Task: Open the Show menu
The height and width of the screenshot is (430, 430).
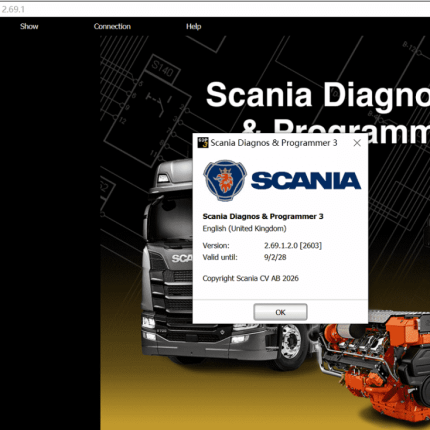Action: click(x=29, y=26)
